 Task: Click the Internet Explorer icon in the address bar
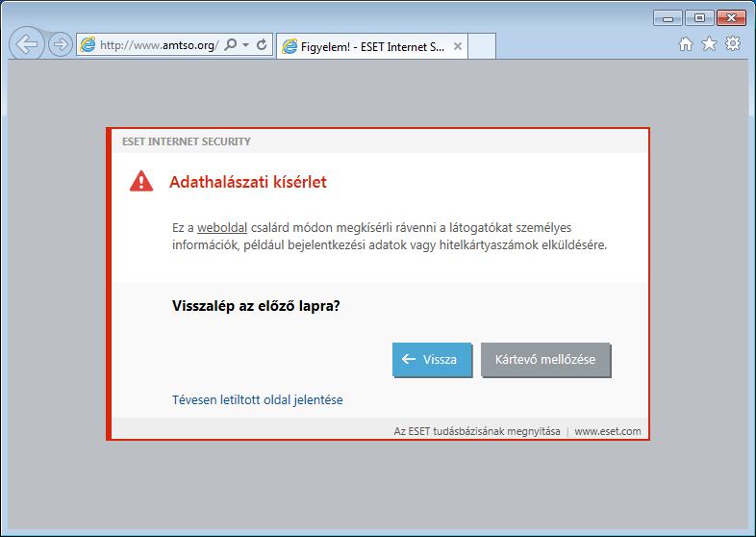[88, 45]
